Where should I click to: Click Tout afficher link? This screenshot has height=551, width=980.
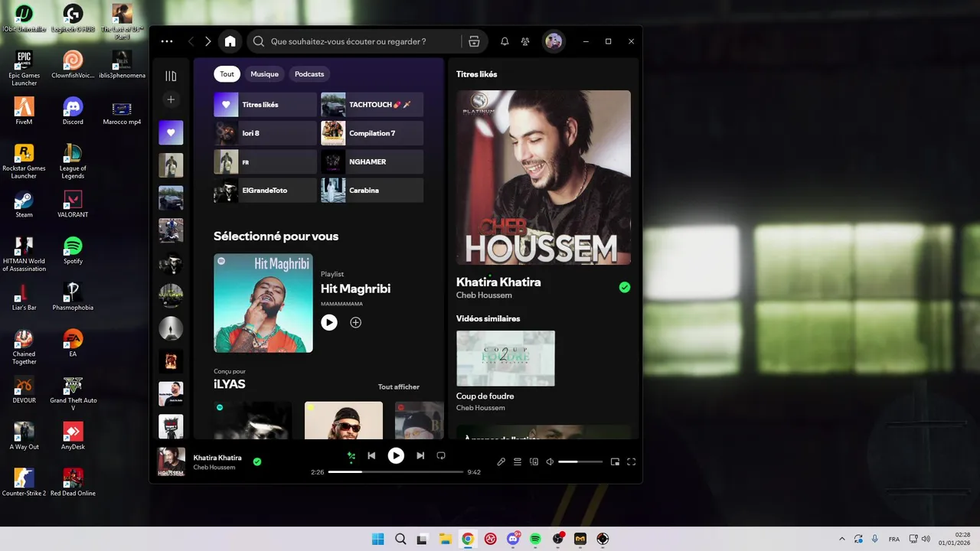click(x=399, y=386)
